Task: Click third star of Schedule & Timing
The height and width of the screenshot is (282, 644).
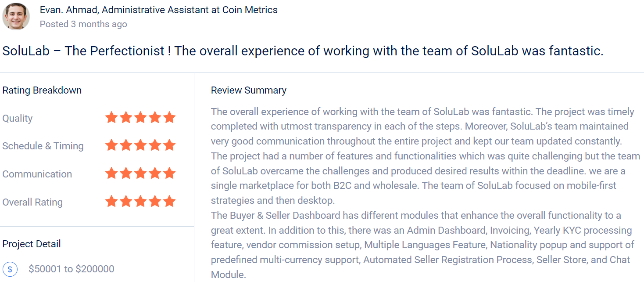Action: coord(140,145)
